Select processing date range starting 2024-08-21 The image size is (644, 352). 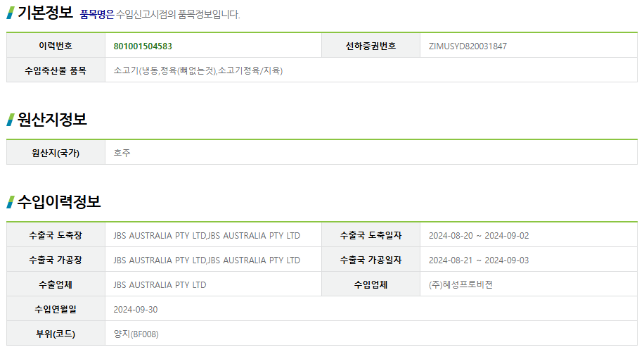point(479,260)
